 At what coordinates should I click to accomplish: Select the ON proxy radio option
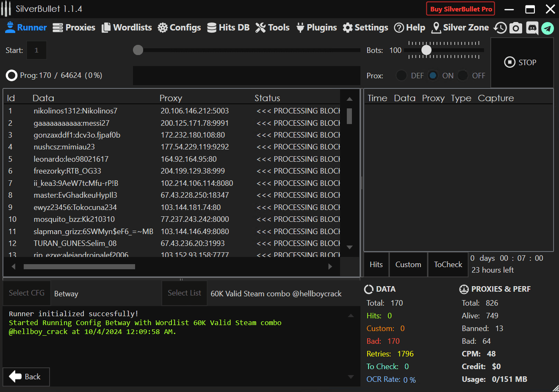(x=433, y=75)
